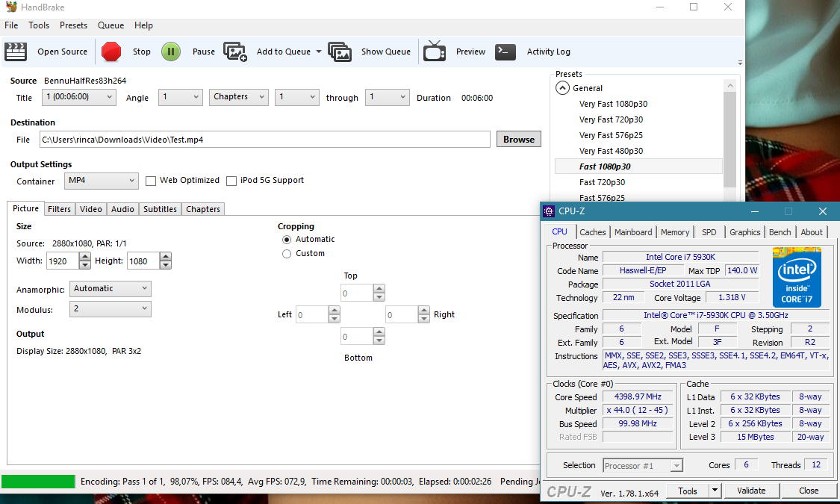Screen dimensions: 840x504
Task: Select Custom cropping radio button
Action: [x=287, y=254]
